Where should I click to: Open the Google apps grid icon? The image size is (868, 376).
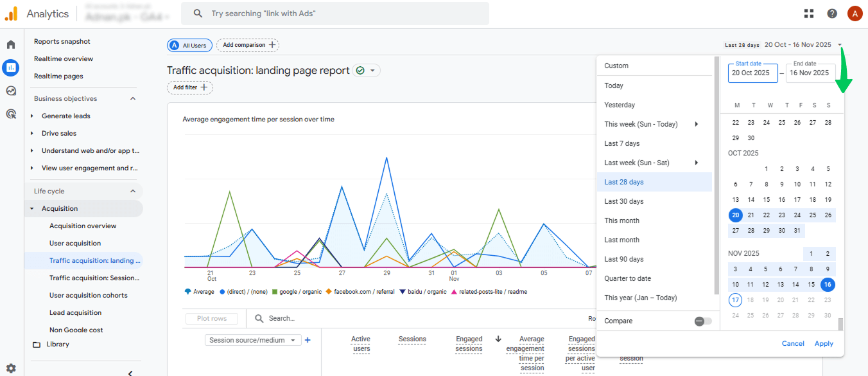pyautogui.click(x=809, y=13)
